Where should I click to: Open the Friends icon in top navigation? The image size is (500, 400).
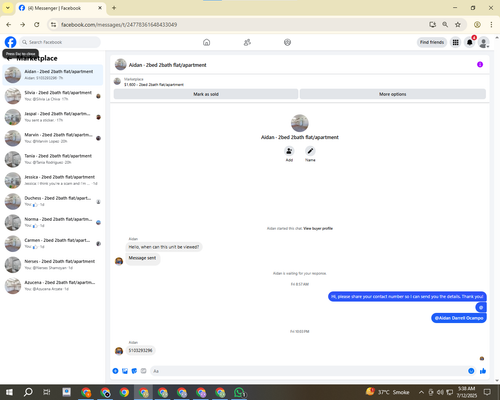(x=247, y=42)
